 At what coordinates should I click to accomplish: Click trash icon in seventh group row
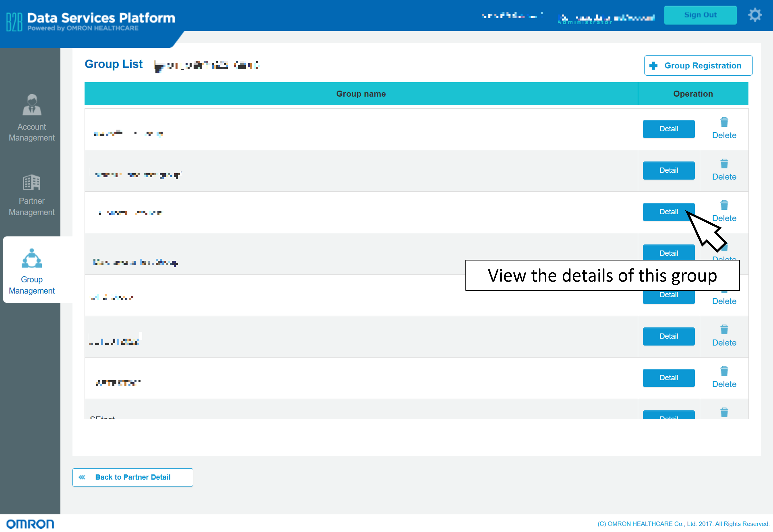tap(724, 371)
